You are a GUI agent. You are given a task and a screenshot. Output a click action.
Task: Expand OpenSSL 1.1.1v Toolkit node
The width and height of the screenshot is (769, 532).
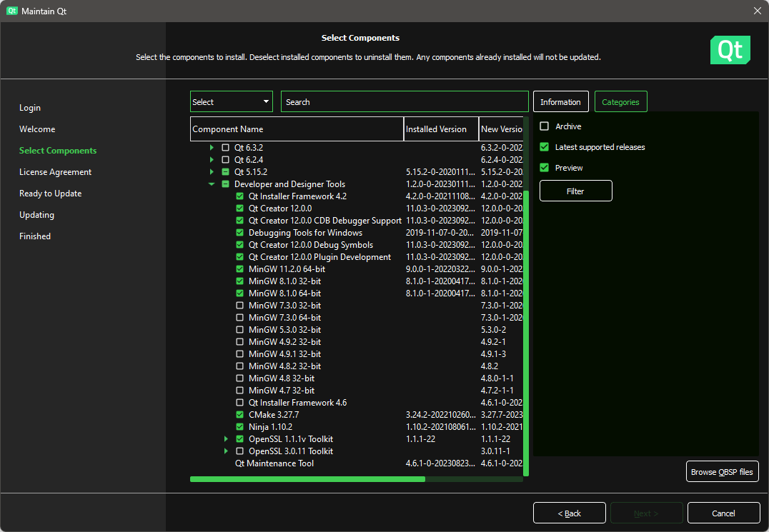(226, 439)
